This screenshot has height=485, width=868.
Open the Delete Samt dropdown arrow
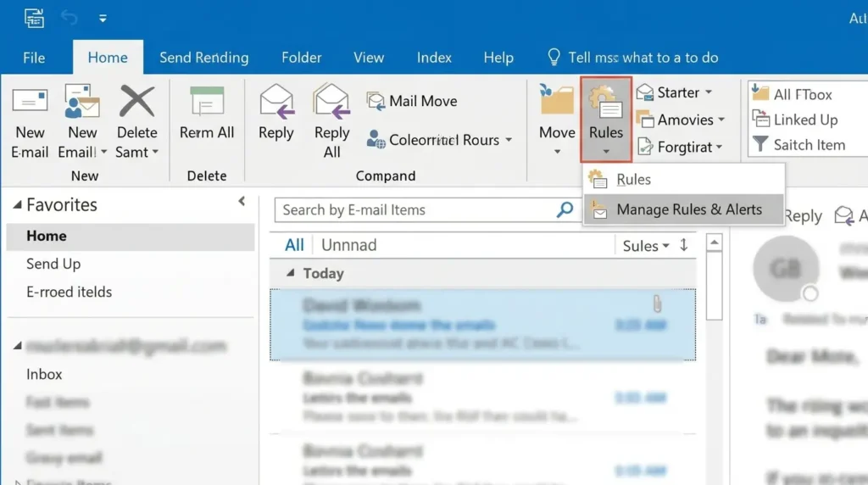(x=156, y=152)
